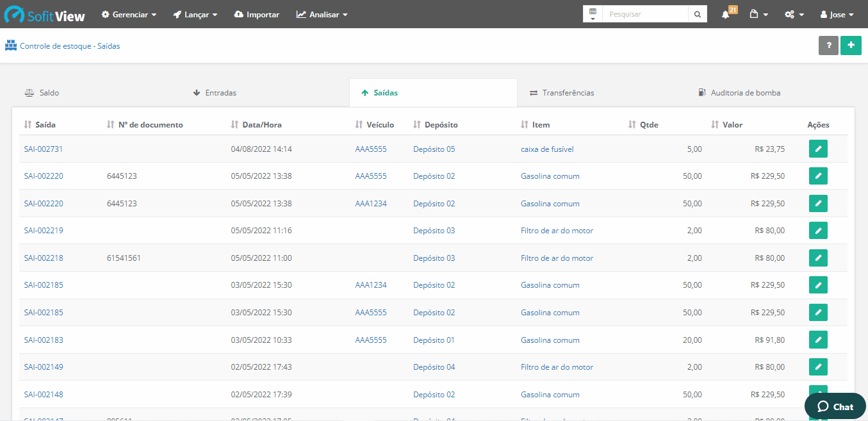Screen dimensions: 868x421
Task: Sort by Veículo column
Action: point(375,125)
